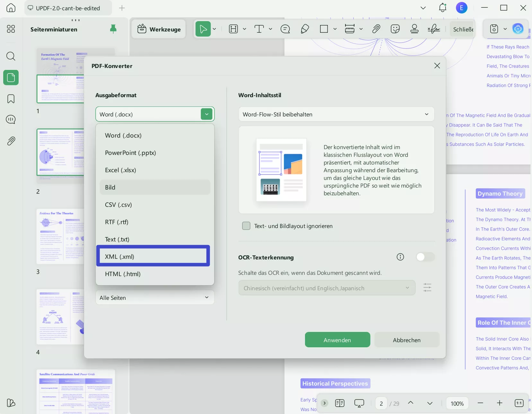Open the AI assistant in the top bar
Image resolution: width=532 pixels, height=414 pixels.
pyautogui.click(x=517, y=29)
